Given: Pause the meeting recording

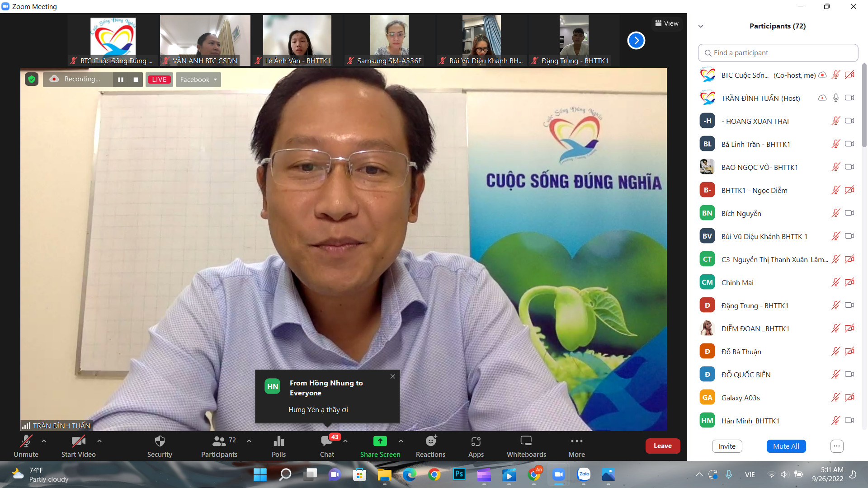Looking at the screenshot, I should click(121, 80).
